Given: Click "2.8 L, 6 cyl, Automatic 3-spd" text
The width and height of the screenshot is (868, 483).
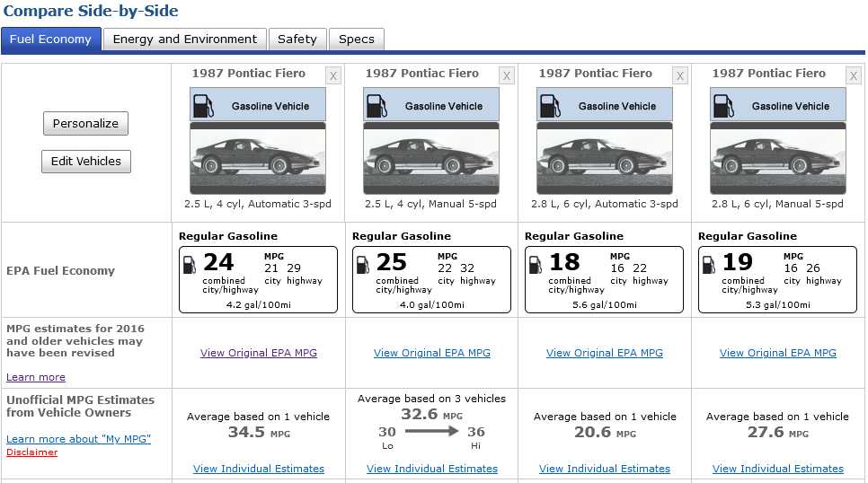Looking at the screenshot, I should [x=605, y=204].
